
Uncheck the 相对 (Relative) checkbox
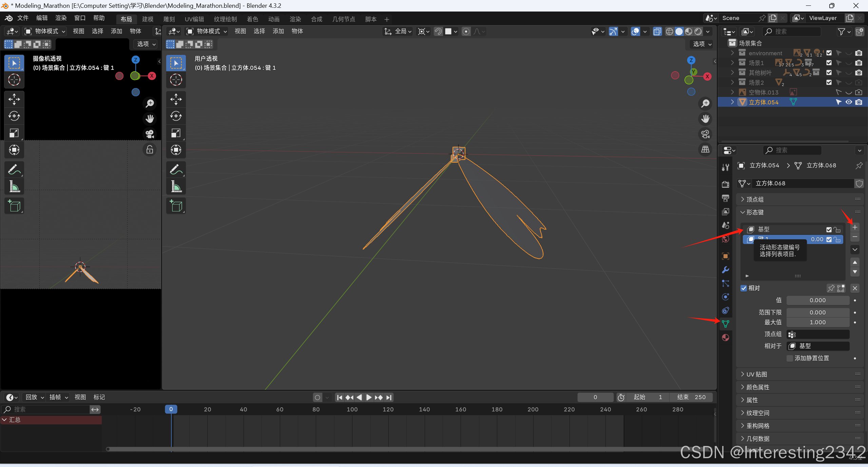tap(744, 288)
